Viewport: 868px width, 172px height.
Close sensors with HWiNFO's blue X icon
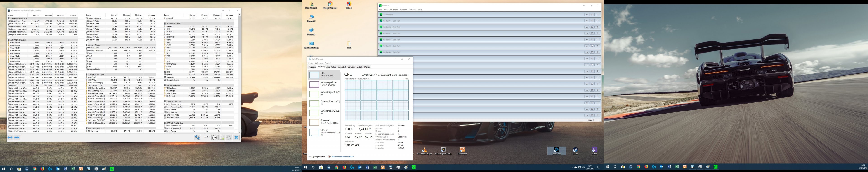coord(236,137)
